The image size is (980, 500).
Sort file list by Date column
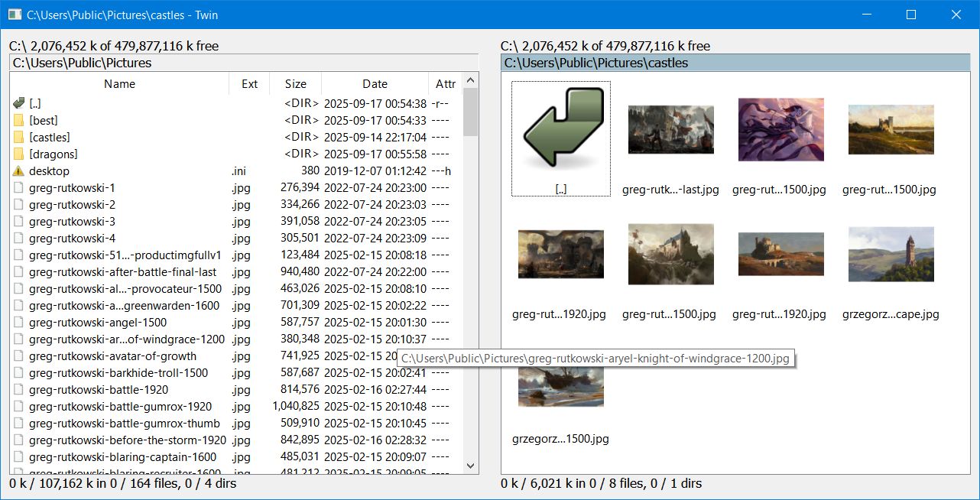point(375,84)
